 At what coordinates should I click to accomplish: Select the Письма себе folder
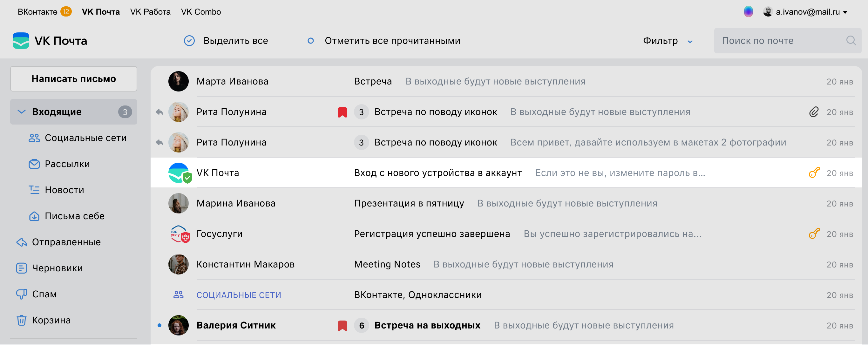click(x=74, y=216)
